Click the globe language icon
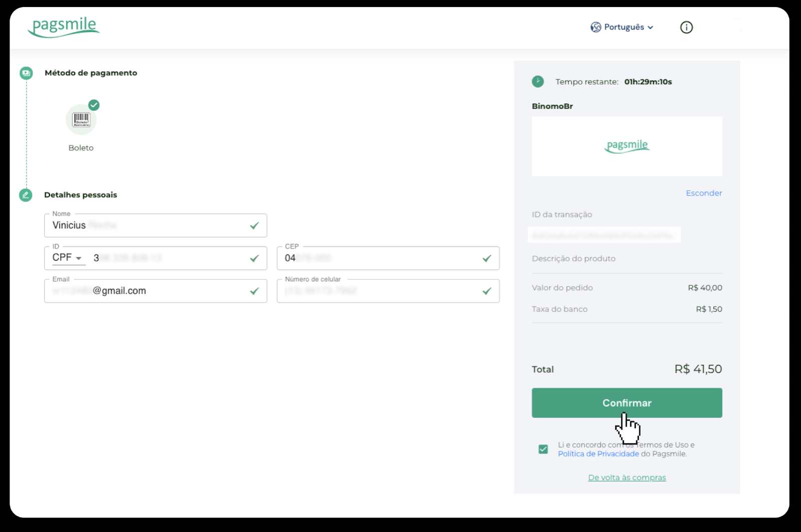Viewport: 801px width, 532px height. 596,28
